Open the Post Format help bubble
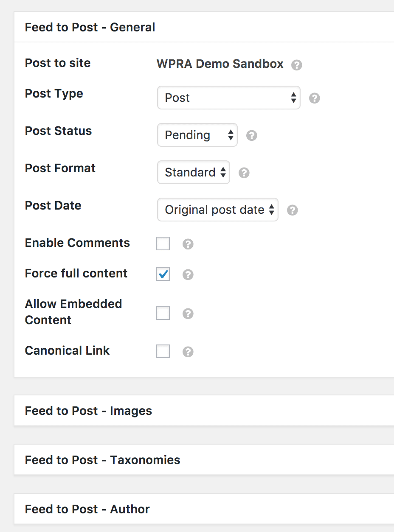394x532 pixels. tap(244, 173)
